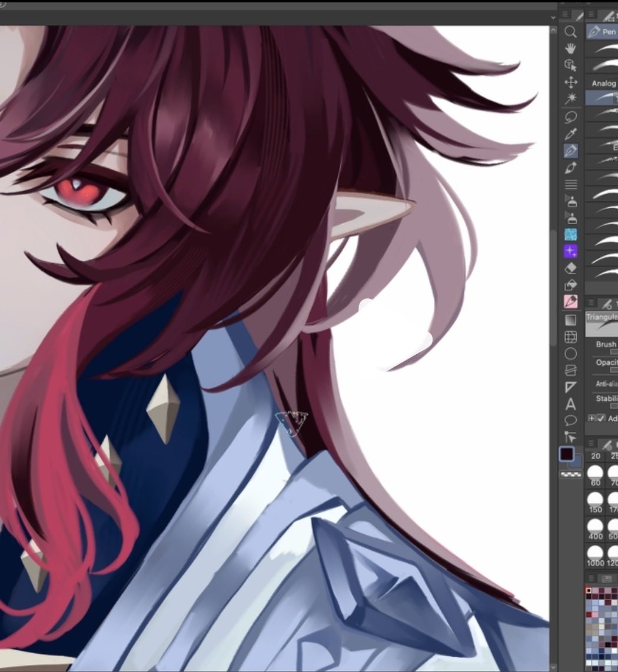
Task: Adjust the Brush size slider
Action: click(x=614, y=351)
